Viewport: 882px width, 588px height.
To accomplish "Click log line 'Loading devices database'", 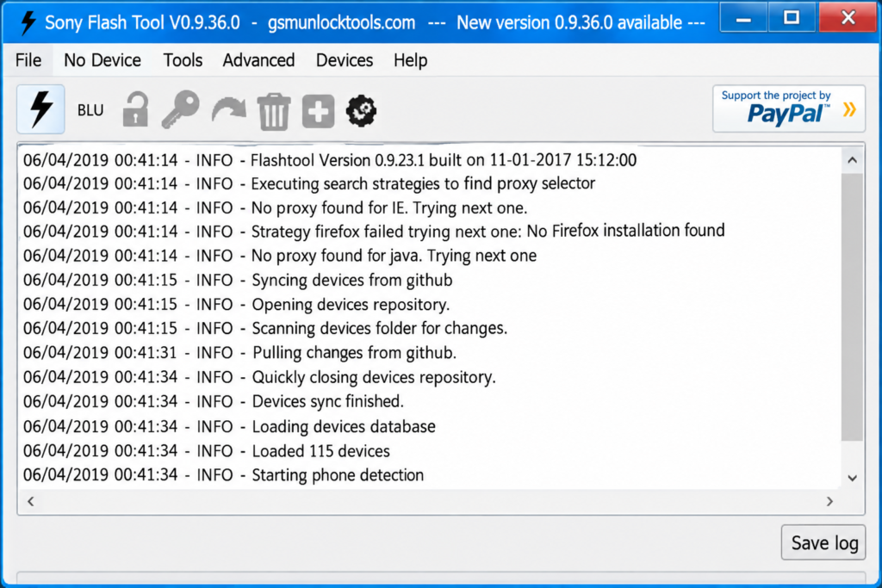I will click(229, 427).
